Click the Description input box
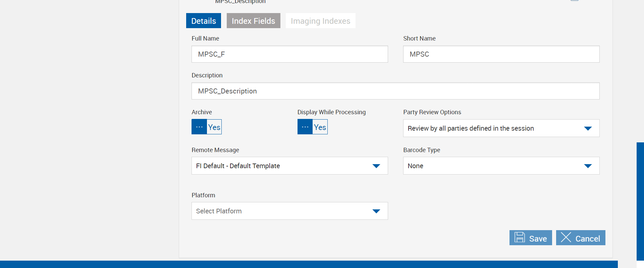Viewport: 644px width, 268px height. tap(395, 91)
